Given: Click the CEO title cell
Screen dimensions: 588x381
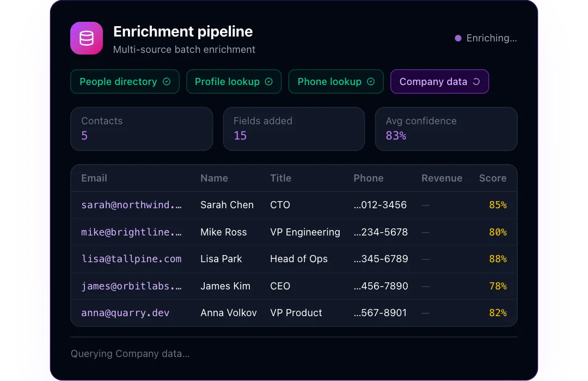Looking at the screenshot, I should [x=280, y=286].
